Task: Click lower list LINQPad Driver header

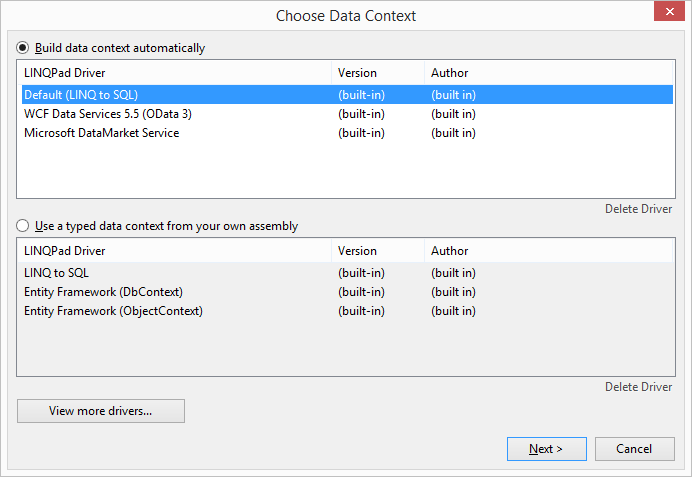Action: pos(174,251)
